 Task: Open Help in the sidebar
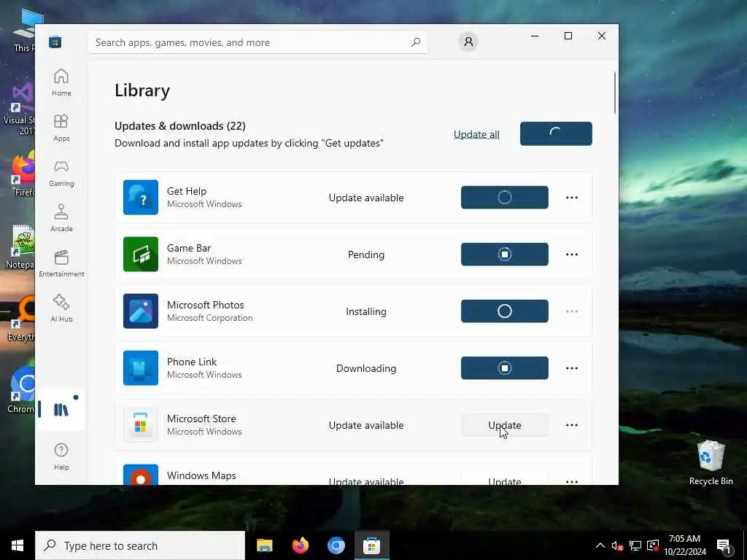(61, 456)
